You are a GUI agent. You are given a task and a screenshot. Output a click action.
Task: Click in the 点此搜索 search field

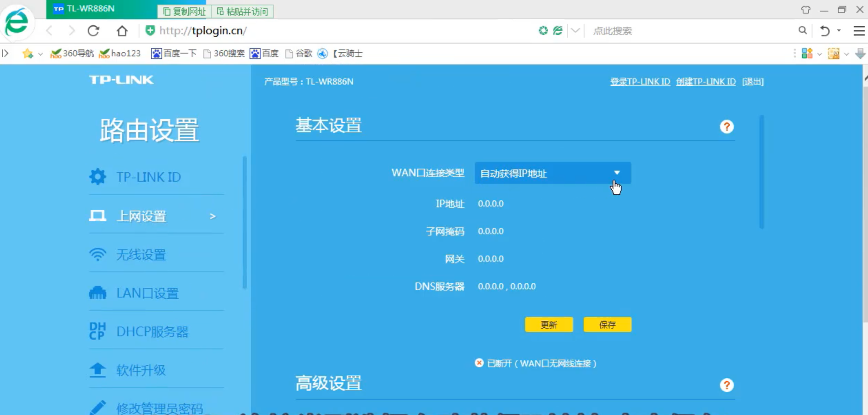689,31
